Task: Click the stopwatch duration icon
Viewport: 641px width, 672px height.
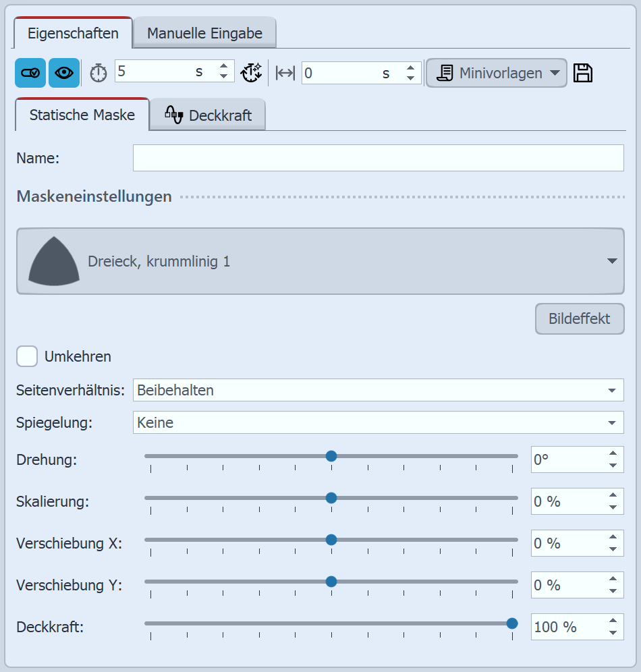Action: [x=99, y=74]
